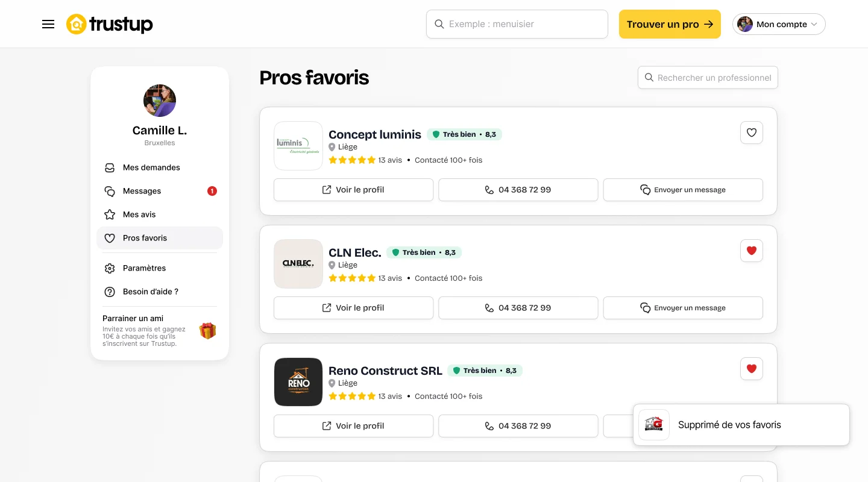Screen dimensions: 868x482
Task: Click the red unread badge on Messages
Action: click(212, 191)
